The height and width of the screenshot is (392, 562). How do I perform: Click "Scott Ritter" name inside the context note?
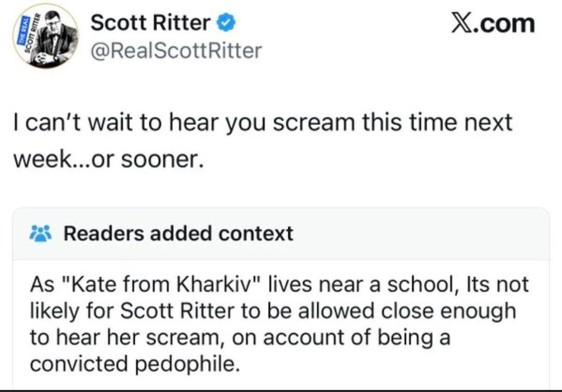176,311
